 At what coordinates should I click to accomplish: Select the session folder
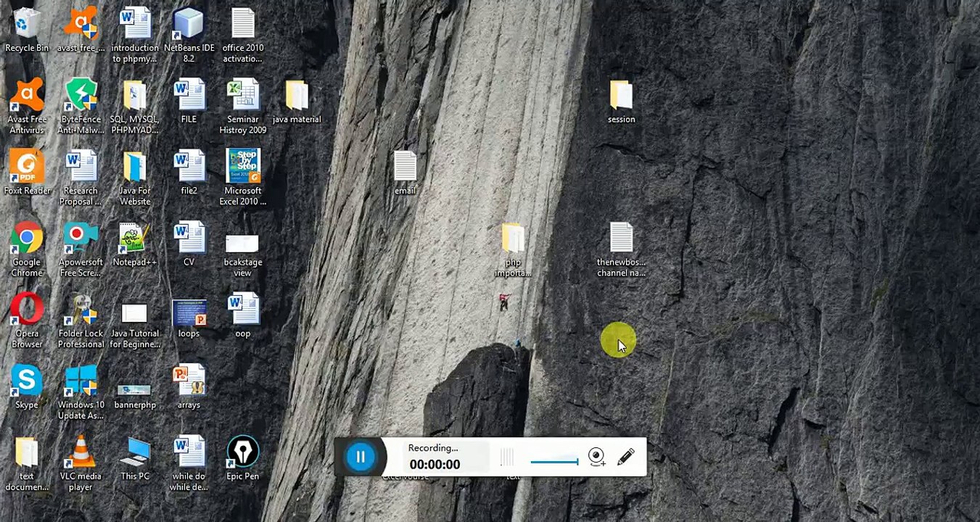point(621,101)
